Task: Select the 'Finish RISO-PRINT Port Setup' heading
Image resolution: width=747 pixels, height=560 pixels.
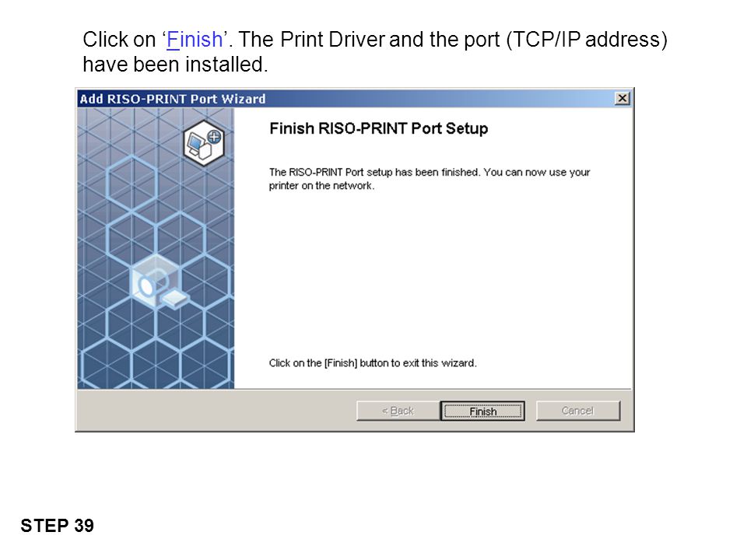Action: (x=379, y=128)
